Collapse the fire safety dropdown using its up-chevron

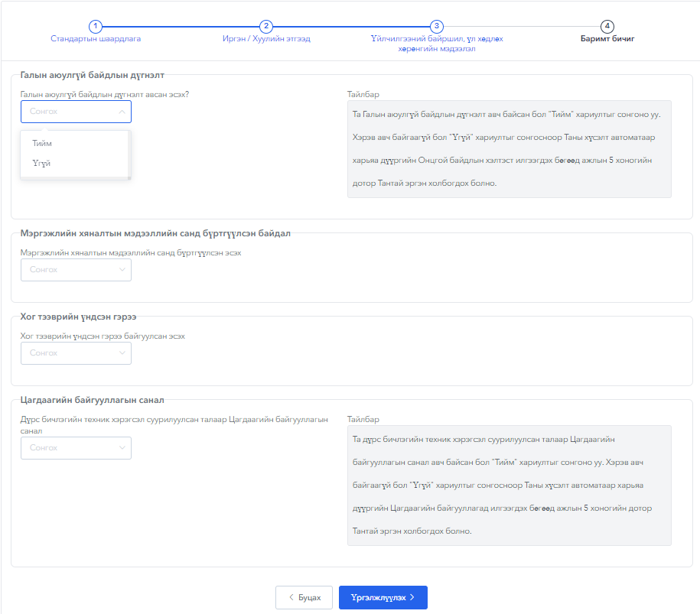tap(122, 112)
